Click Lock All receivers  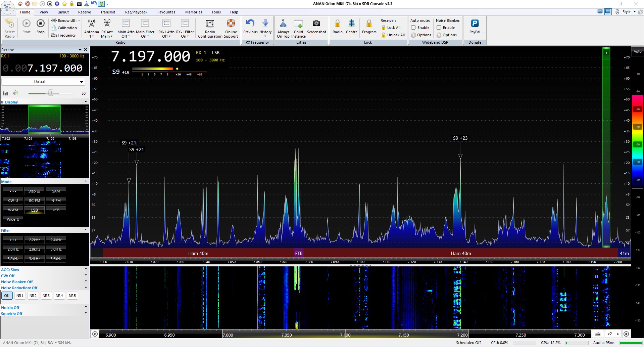pyautogui.click(x=391, y=28)
